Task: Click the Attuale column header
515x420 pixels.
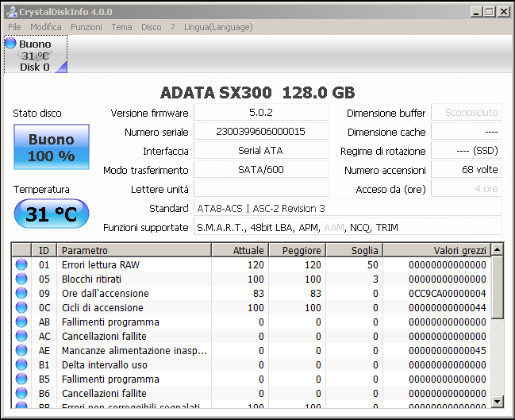Action: coord(240,250)
